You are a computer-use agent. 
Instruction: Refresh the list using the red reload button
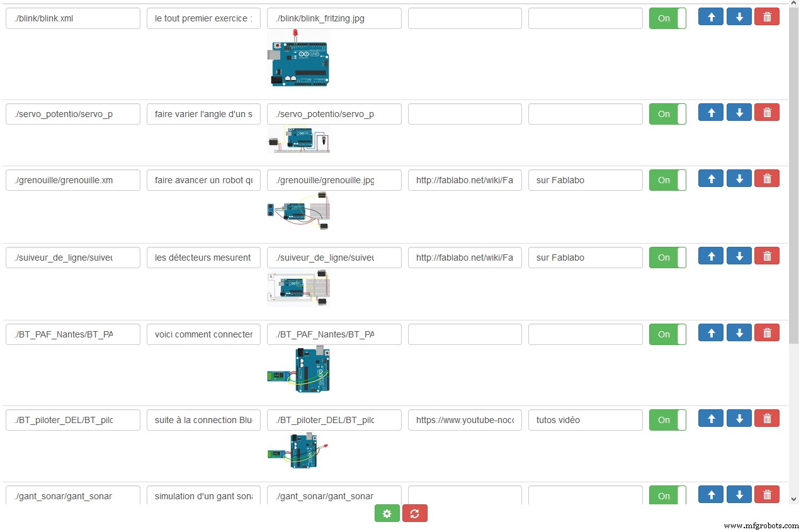414,513
